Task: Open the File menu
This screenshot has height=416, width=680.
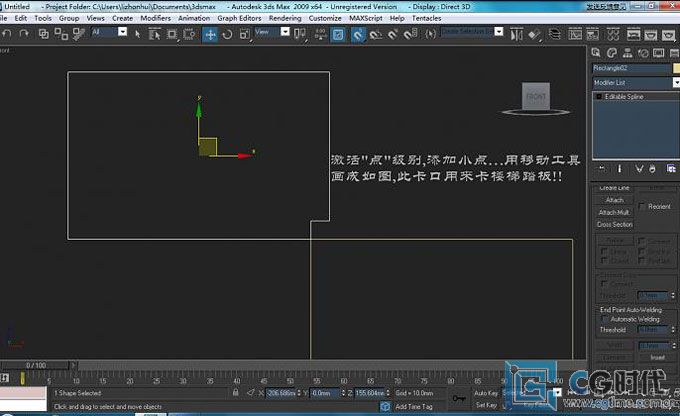Action: click(x=3, y=18)
